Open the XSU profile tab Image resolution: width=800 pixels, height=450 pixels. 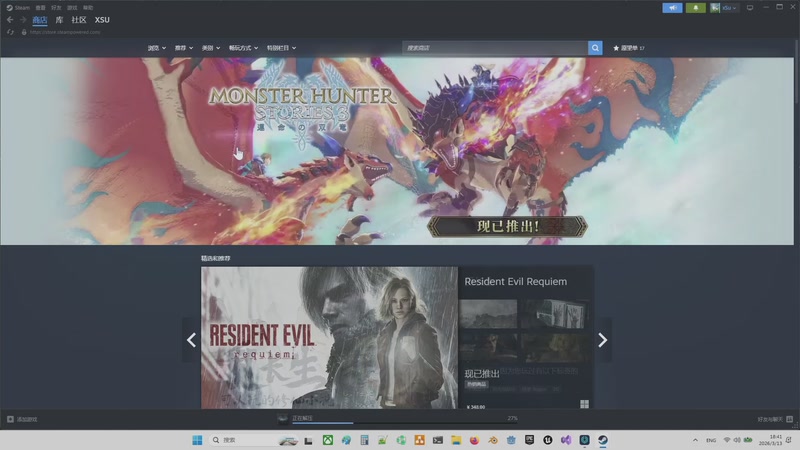(102, 20)
